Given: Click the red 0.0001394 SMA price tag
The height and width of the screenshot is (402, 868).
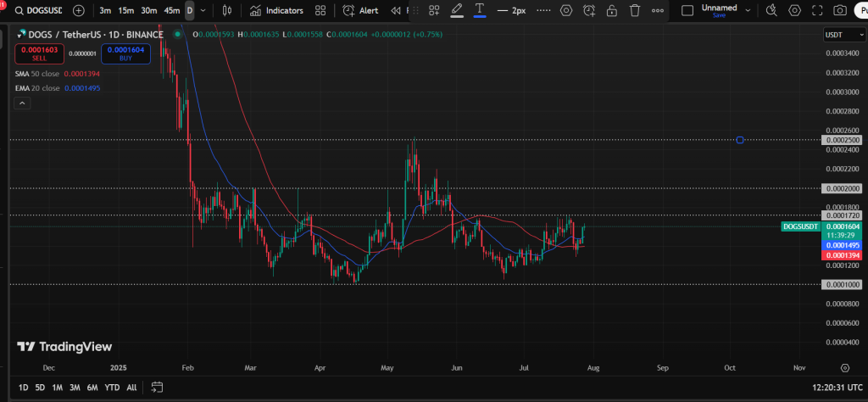Looking at the screenshot, I should click(843, 254).
